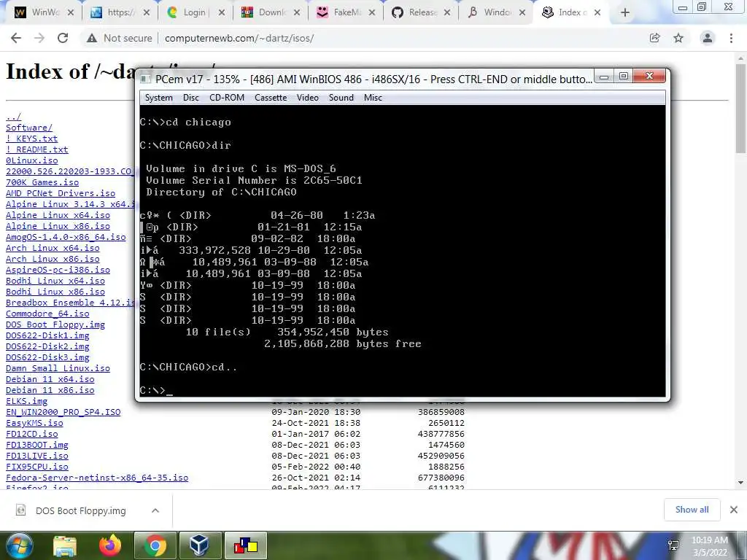Viewport: 747px width, 560px height.
Task: Download Fedora-Server-netinst-x86_64-35.iso
Action: pos(97,478)
